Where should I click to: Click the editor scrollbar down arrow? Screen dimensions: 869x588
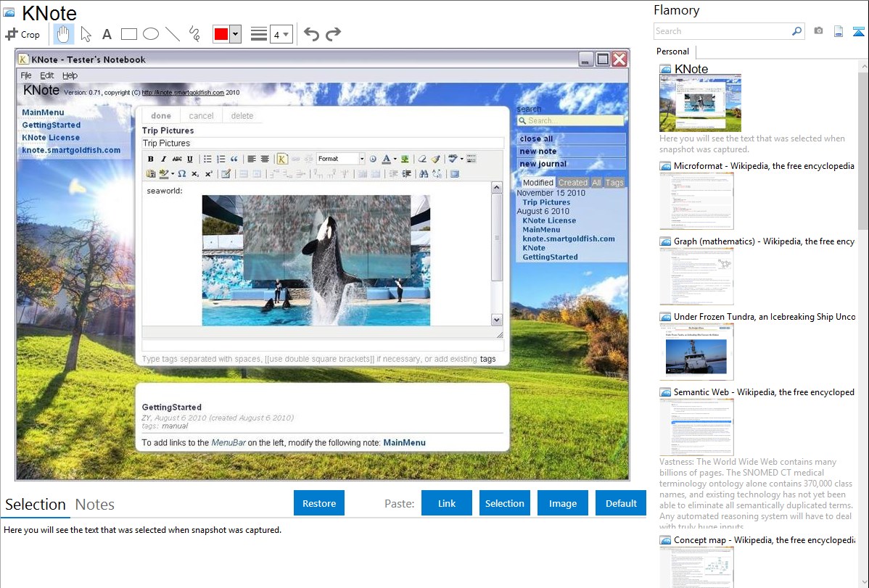pyautogui.click(x=497, y=320)
